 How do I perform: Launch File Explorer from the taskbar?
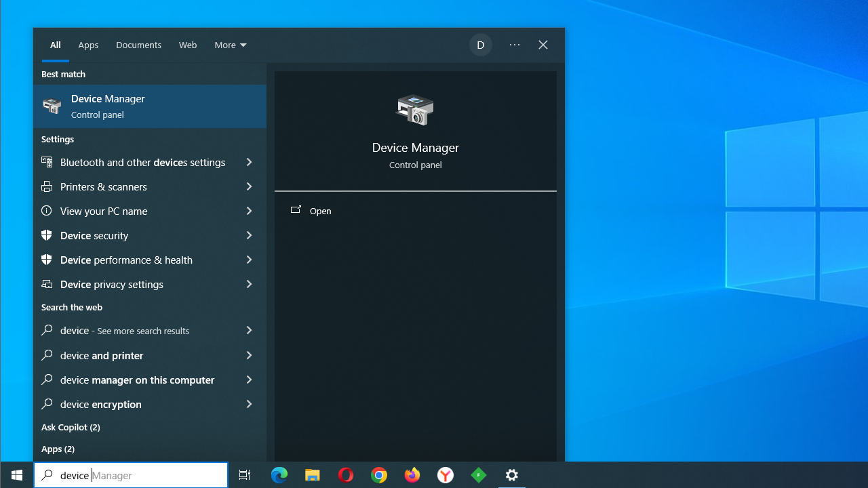313,475
